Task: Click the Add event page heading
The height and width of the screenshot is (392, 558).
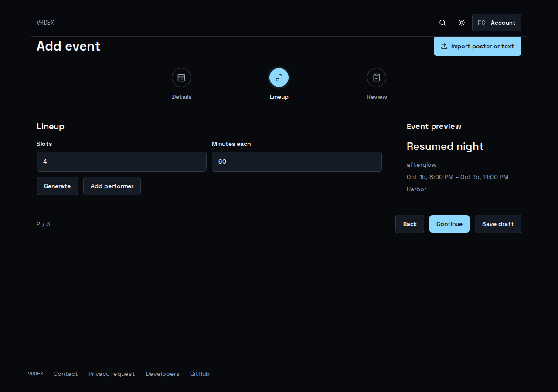Action: pos(68,46)
